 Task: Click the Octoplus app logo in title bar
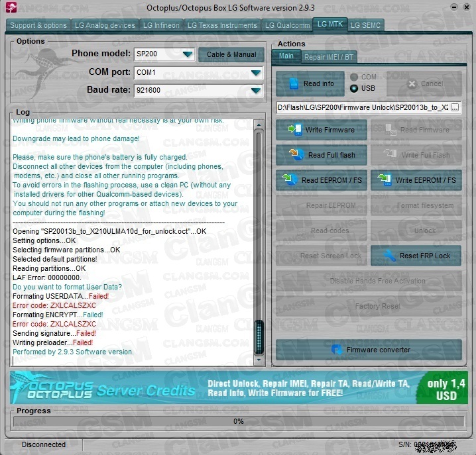coord(11,7)
